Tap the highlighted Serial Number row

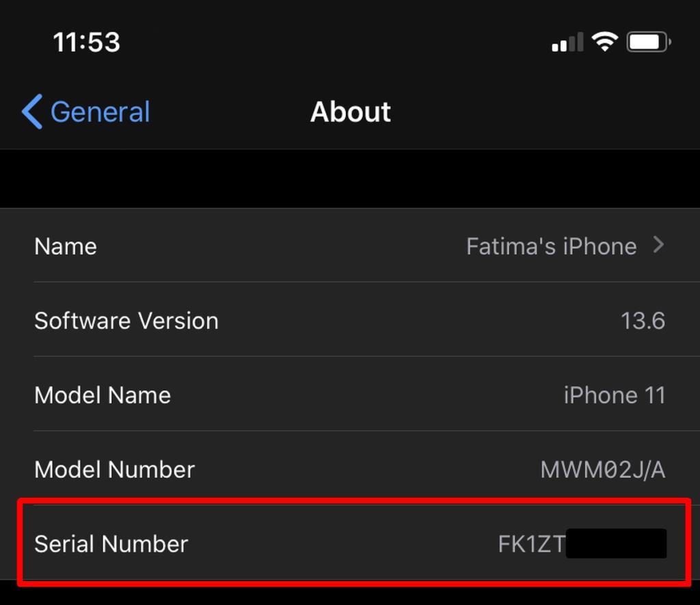(350, 543)
